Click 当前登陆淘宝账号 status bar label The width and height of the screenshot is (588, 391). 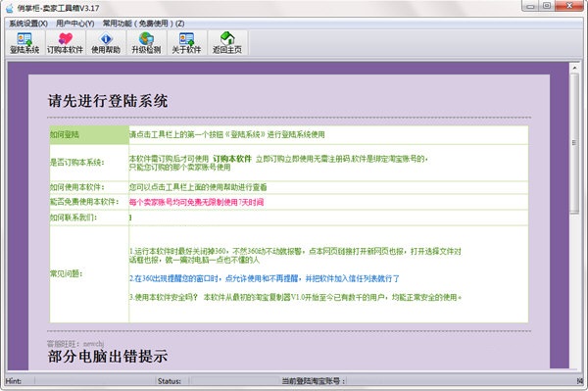(314, 381)
